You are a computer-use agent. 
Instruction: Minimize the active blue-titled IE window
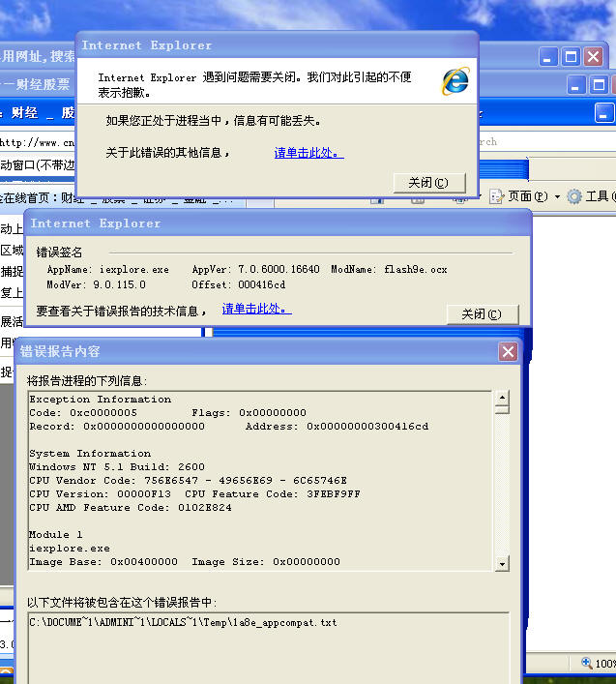(x=603, y=113)
